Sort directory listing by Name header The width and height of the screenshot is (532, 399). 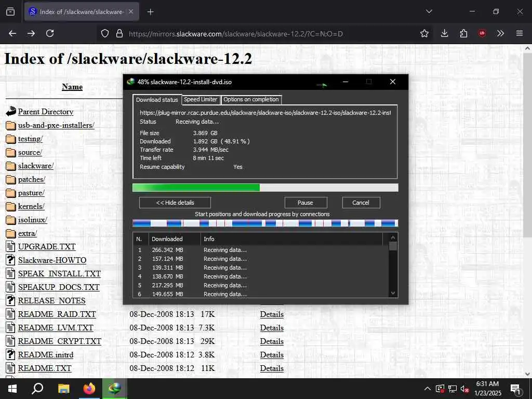pyautogui.click(x=72, y=87)
